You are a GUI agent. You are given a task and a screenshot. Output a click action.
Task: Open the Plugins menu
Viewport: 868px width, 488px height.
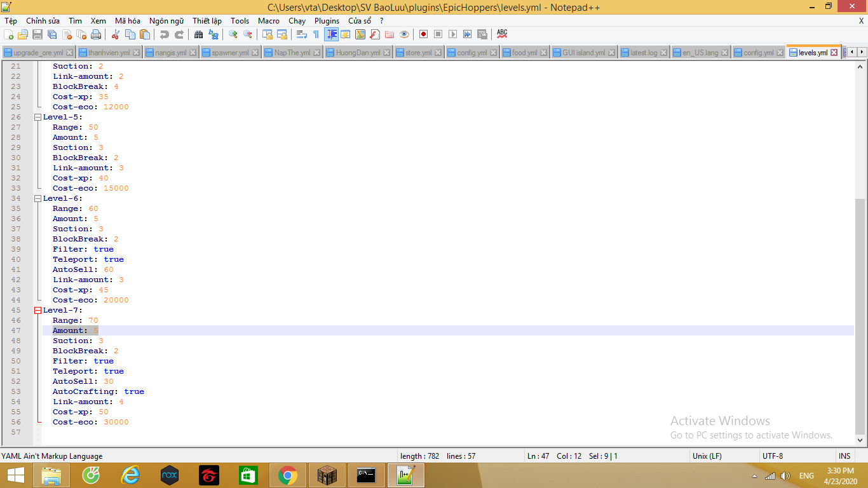point(327,21)
